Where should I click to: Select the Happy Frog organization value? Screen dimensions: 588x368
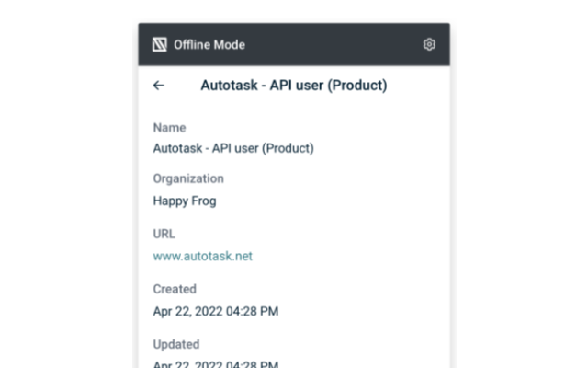(x=185, y=201)
